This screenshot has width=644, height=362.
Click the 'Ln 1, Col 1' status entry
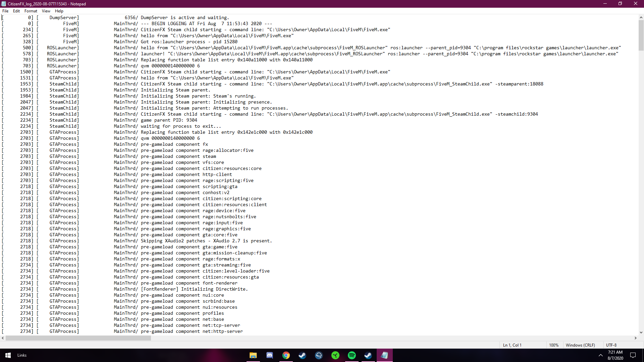pos(512,345)
